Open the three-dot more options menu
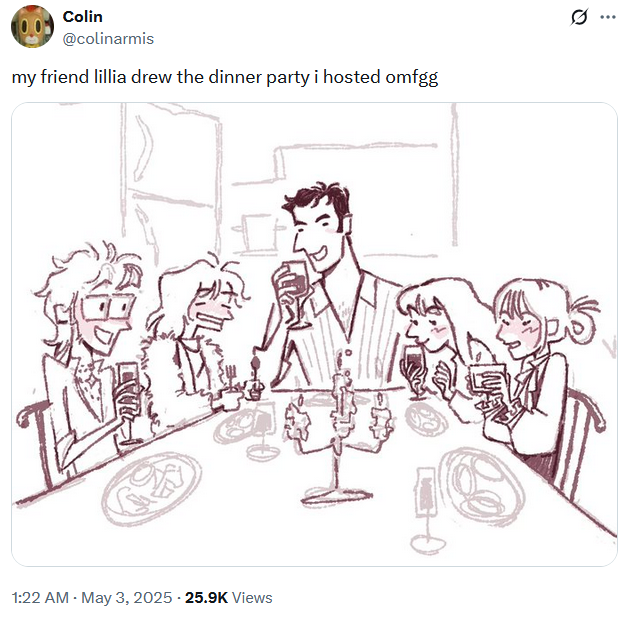 pyautogui.click(x=608, y=17)
